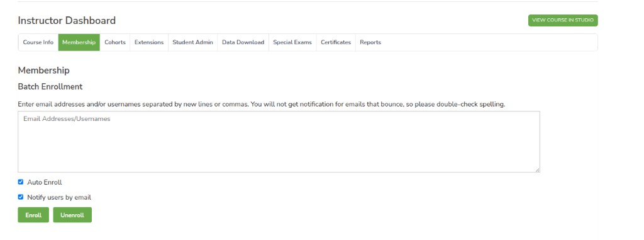Image resolution: width=644 pixels, height=240 pixels.
Task: Select the Membership tab
Action: click(79, 42)
